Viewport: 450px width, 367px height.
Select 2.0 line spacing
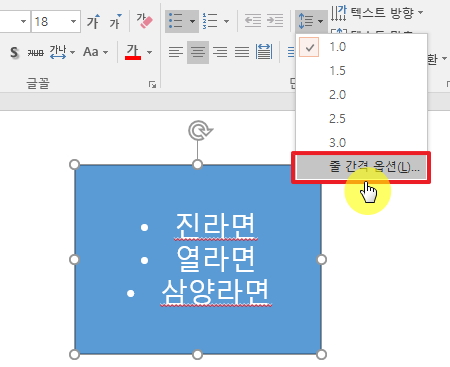point(361,95)
